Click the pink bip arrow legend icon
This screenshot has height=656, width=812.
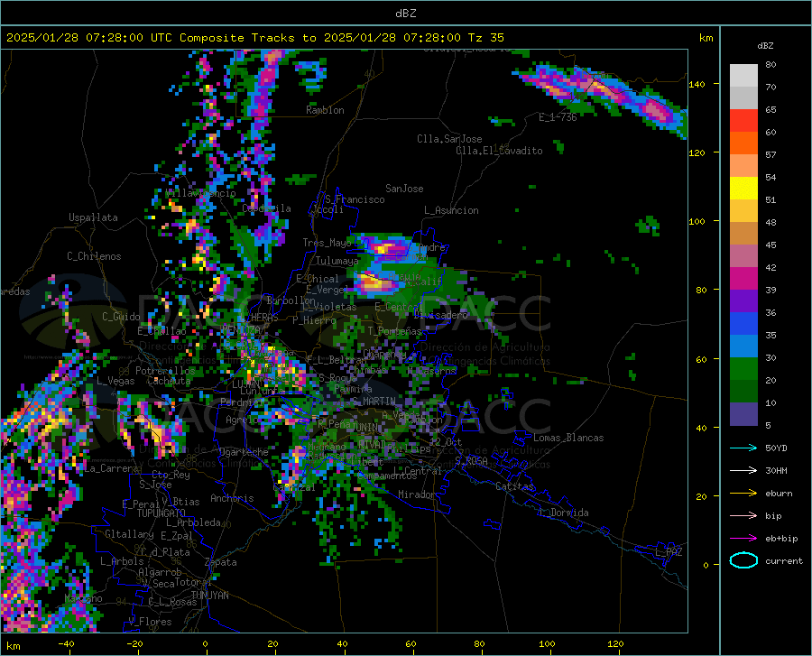point(743,516)
